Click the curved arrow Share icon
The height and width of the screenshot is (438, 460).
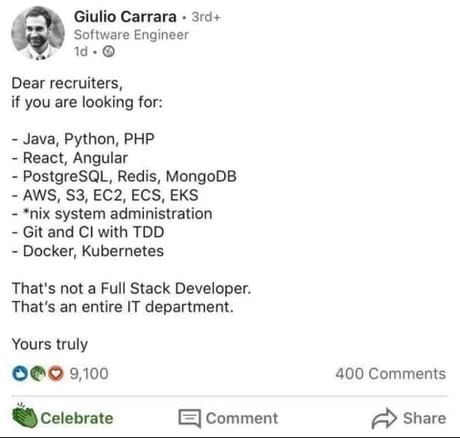point(384,418)
